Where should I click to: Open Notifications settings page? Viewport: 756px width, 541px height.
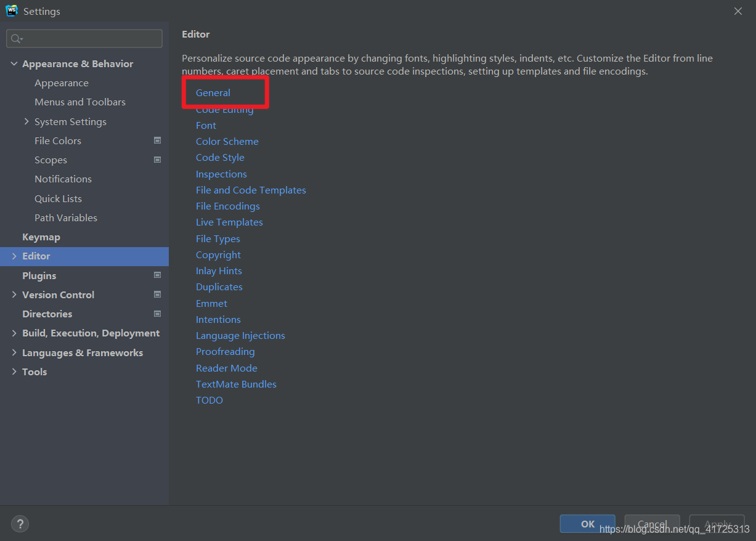pyautogui.click(x=63, y=179)
